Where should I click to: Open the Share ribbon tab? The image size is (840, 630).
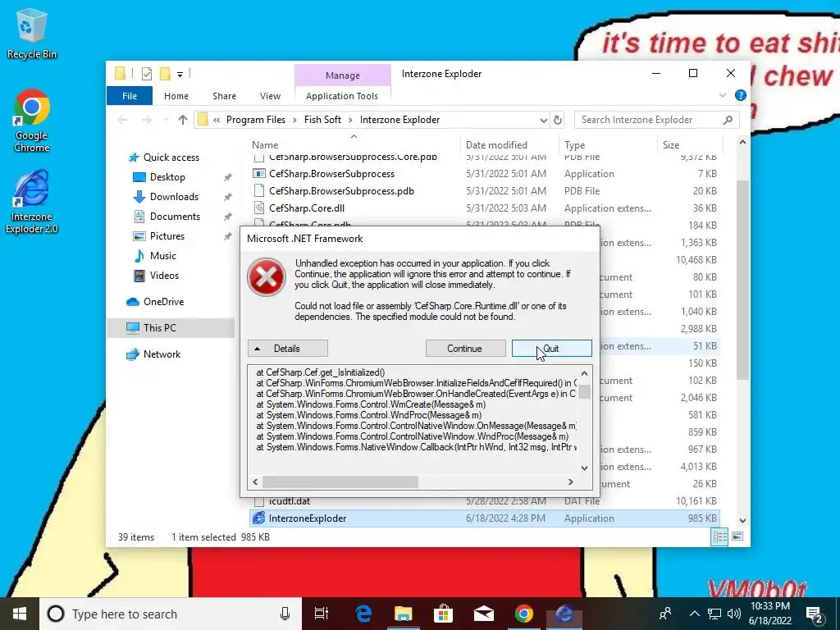(224, 96)
